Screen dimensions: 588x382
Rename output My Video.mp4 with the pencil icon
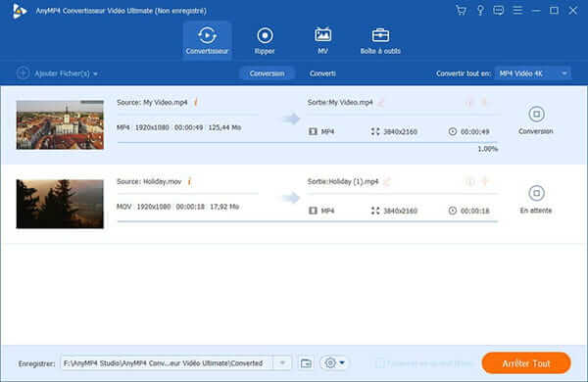coord(380,102)
